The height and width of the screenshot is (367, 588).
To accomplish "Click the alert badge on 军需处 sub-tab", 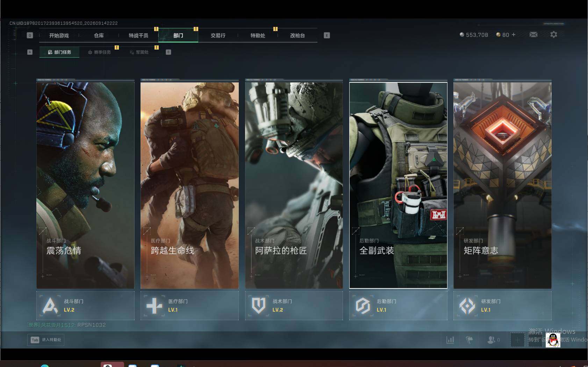I will (x=157, y=47).
